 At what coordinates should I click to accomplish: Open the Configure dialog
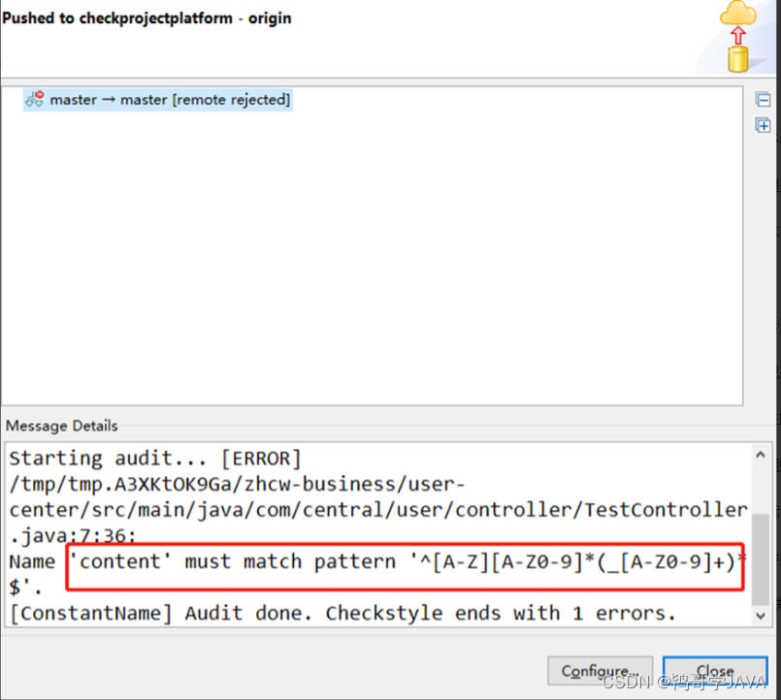[600, 670]
